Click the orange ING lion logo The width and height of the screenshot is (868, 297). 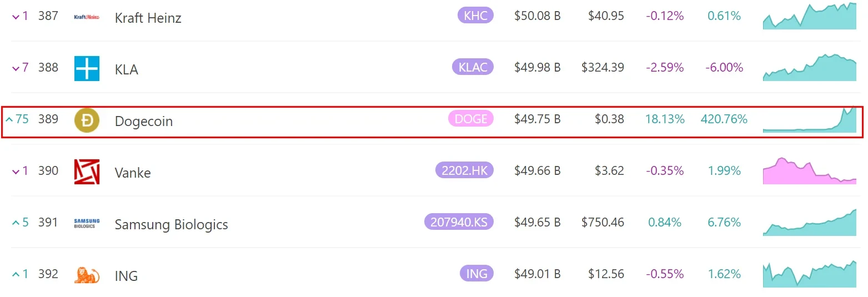(x=87, y=275)
